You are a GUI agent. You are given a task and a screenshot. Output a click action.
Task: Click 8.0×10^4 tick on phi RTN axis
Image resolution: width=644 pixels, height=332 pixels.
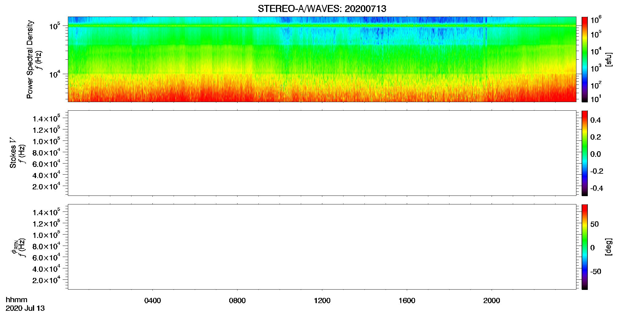click(46, 246)
